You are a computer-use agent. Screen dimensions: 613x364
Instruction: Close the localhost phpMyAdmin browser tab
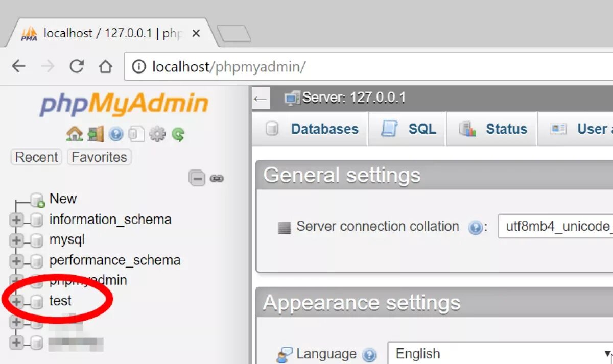[x=196, y=34]
